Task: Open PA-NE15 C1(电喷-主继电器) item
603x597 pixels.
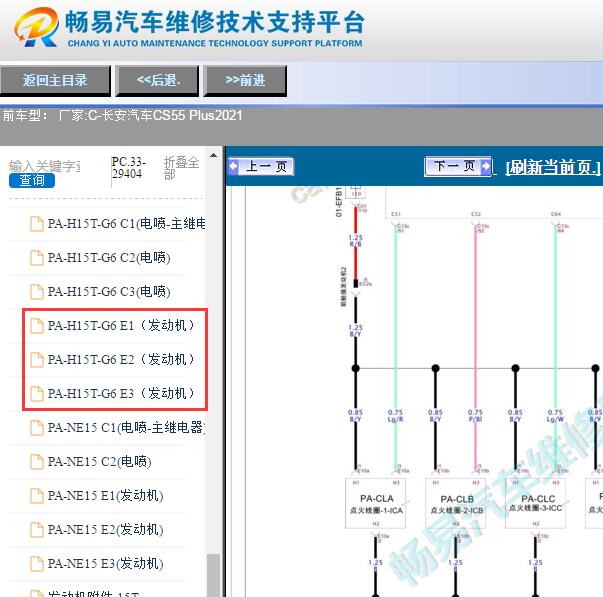Action: coord(126,427)
